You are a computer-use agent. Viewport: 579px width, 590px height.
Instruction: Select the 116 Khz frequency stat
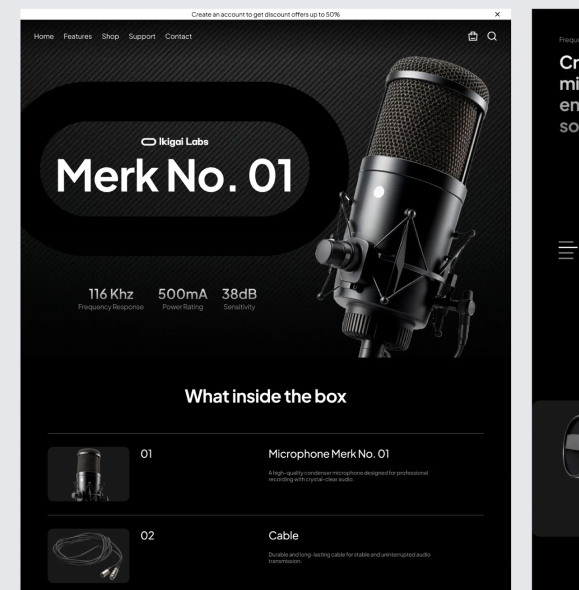pos(111,299)
